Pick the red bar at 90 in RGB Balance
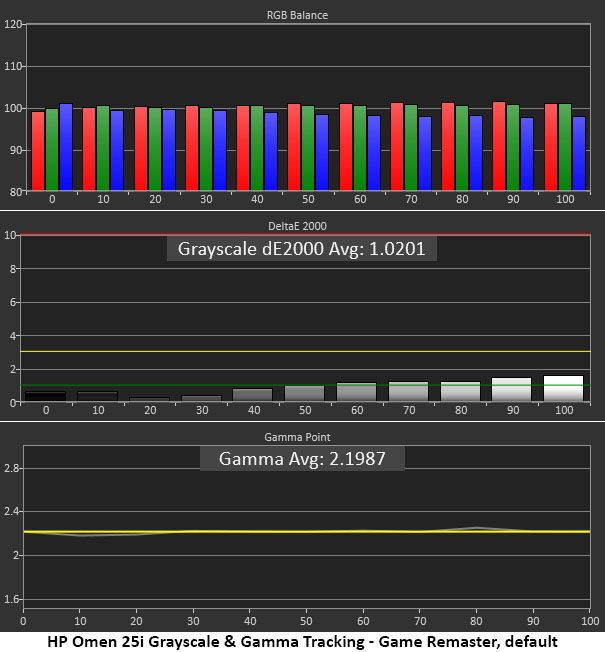This screenshot has width=605, height=652. (x=499, y=146)
